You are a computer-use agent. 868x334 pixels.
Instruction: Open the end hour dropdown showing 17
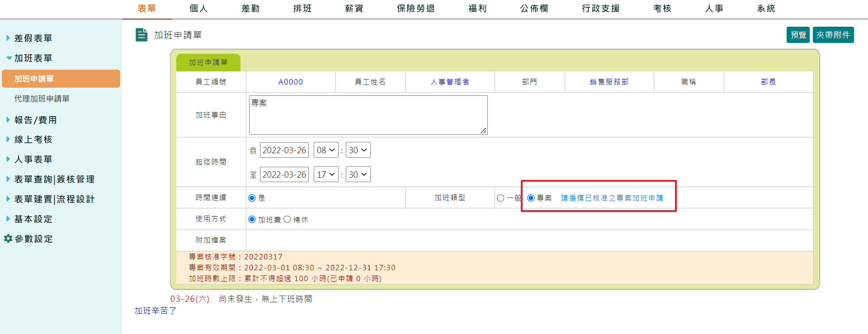326,174
